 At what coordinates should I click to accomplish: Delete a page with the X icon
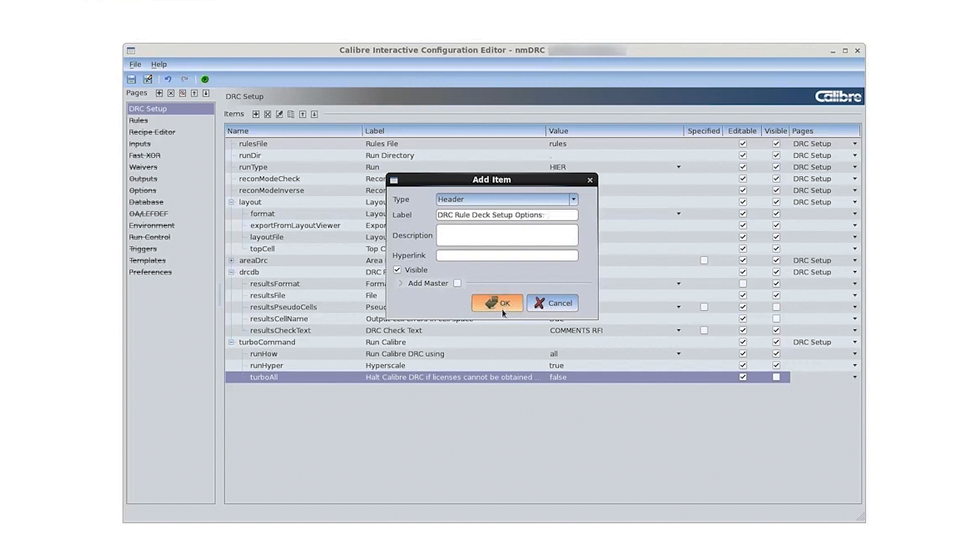pos(171,93)
